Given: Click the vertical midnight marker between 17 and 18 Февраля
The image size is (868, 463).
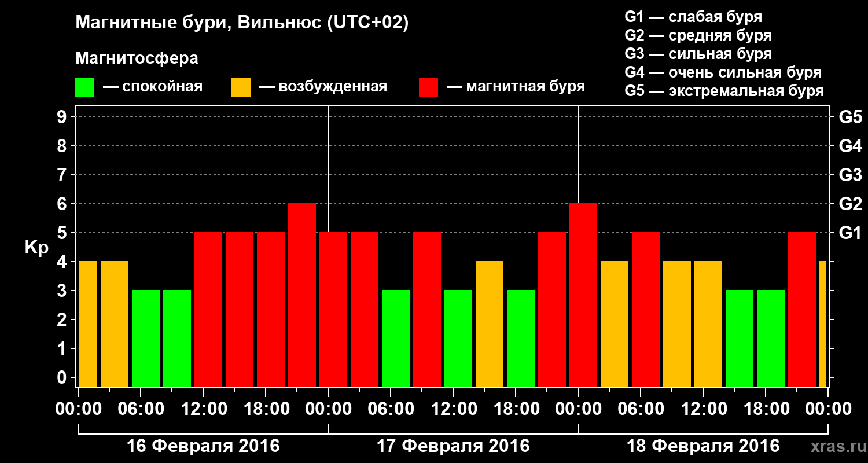Looking at the screenshot, I should coord(578,155).
